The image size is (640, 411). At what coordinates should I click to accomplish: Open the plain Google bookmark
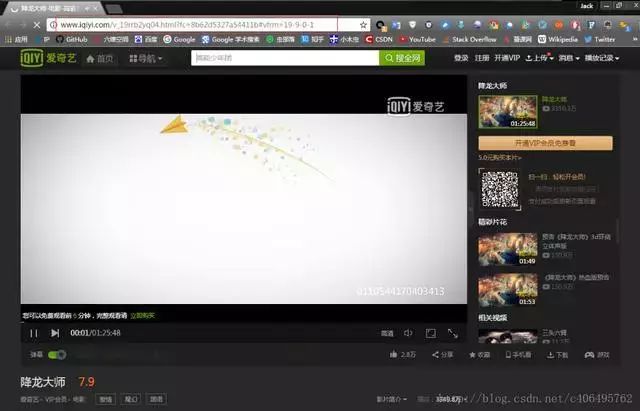click(x=180, y=40)
